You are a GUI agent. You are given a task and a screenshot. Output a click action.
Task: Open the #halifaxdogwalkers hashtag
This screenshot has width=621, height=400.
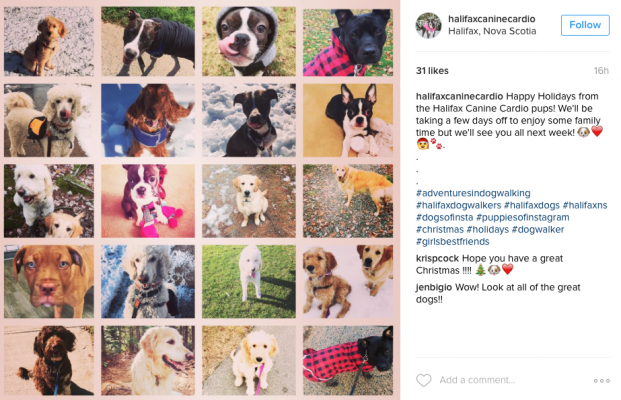click(x=458, y=205)
